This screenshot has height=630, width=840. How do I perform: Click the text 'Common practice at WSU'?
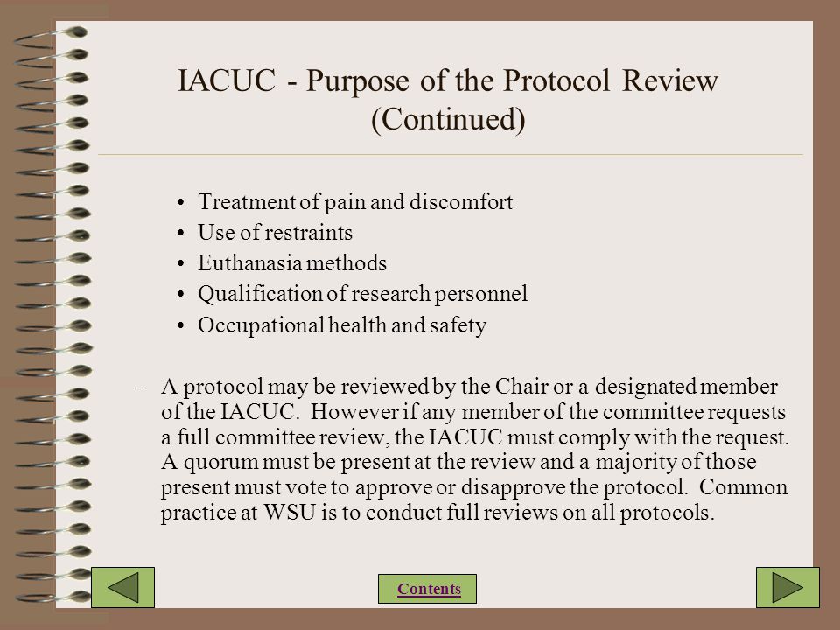(474, 500)
